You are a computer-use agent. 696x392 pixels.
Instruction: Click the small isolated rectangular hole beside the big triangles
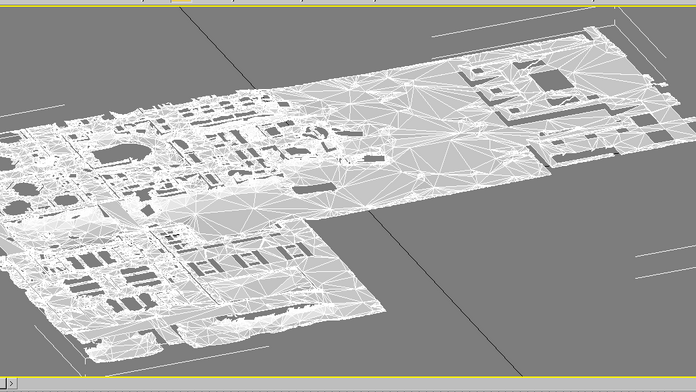point(374,158)
